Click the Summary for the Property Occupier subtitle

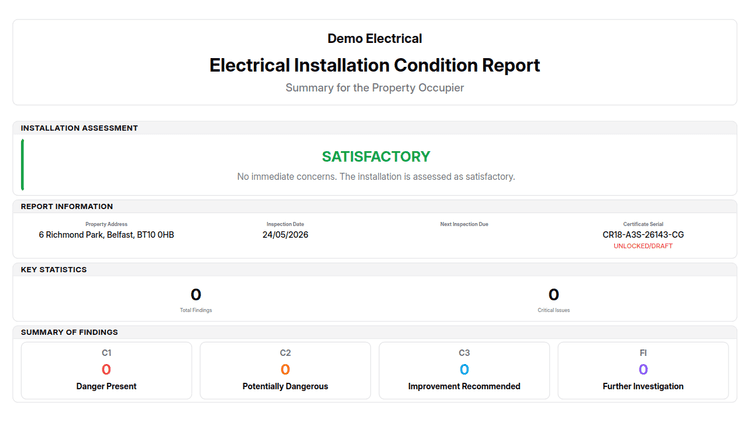(x=375, y=88)
